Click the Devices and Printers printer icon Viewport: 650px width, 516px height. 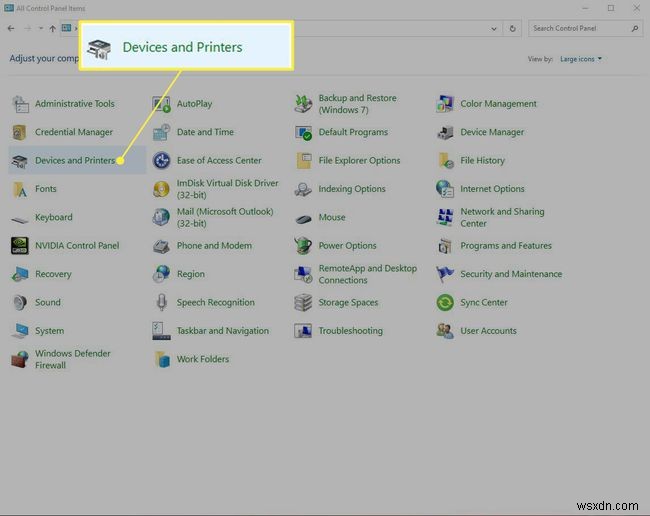tap(20, 161)
